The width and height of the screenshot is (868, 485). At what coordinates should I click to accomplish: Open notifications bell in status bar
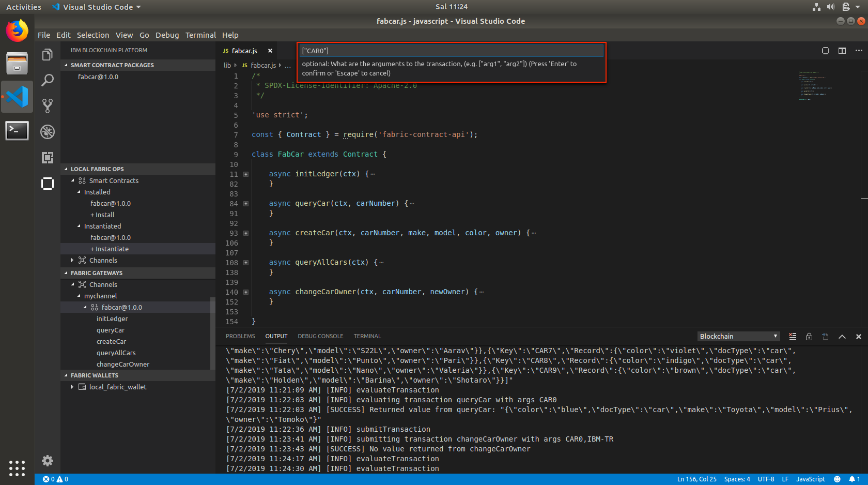click(x=855, y=479)
